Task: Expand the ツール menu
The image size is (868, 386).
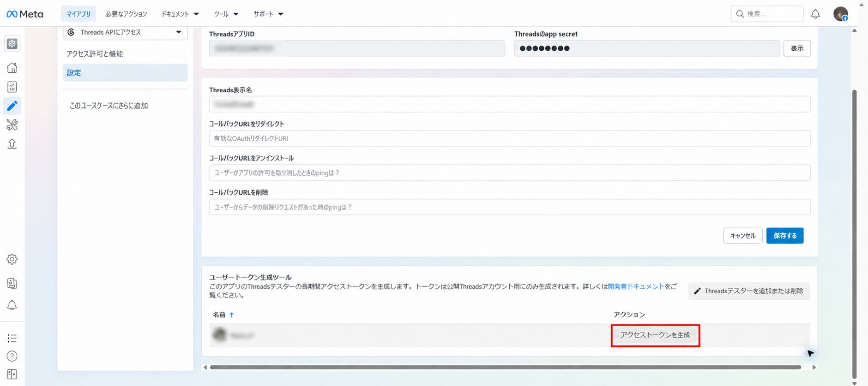Action: (x=226, y=14)
